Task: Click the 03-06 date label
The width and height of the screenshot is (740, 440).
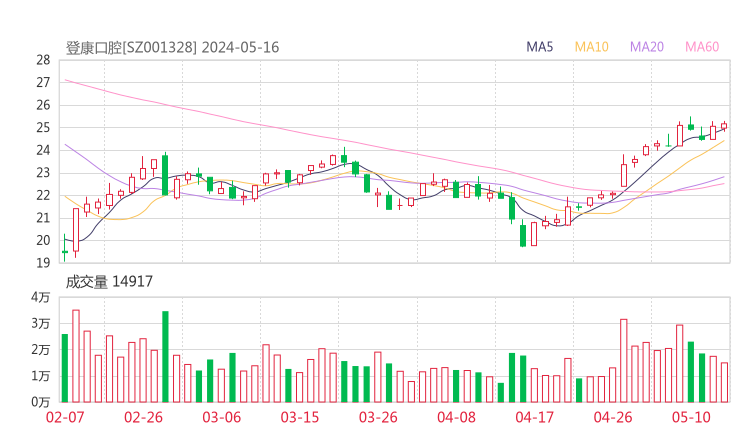Action: [x=221, y=417]
